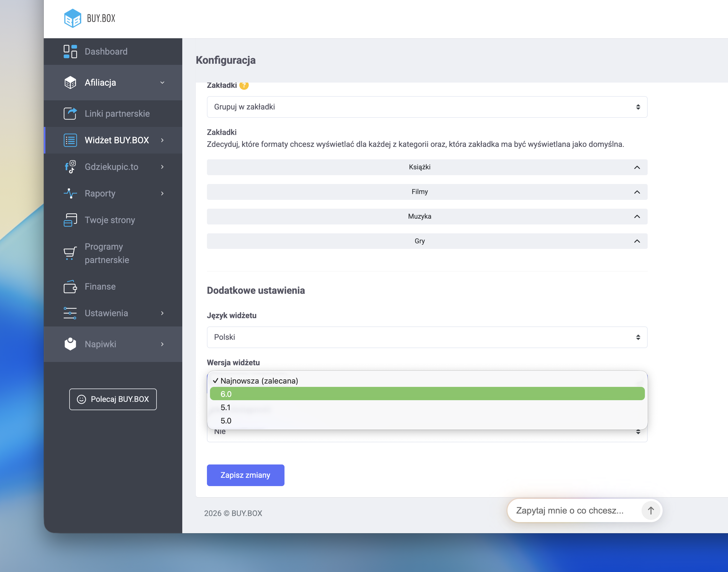Image resolution: width=728 pixels, height=572 pixels.
Task: Collapse the Książki category section
Action: click(x=637, y=167)
